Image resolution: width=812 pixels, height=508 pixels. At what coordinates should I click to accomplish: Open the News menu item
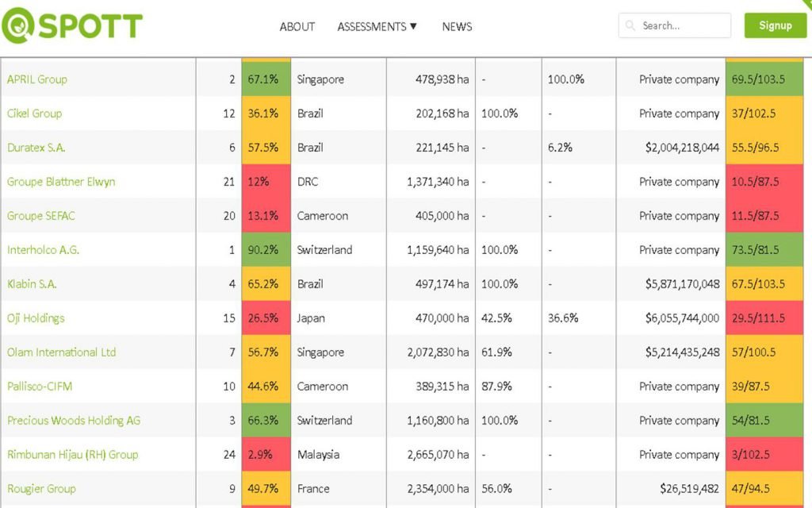pyautogui.click(x=457, y=26)
